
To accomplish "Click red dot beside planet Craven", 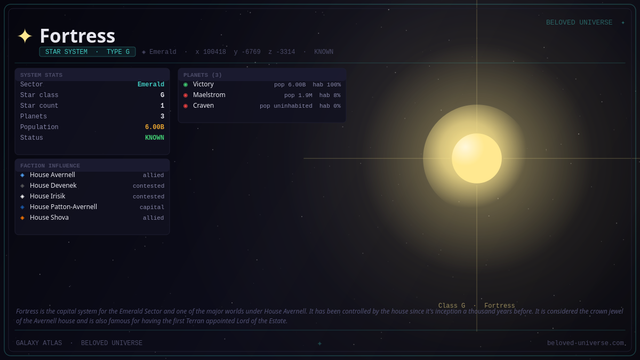I will tap(185, 106).
